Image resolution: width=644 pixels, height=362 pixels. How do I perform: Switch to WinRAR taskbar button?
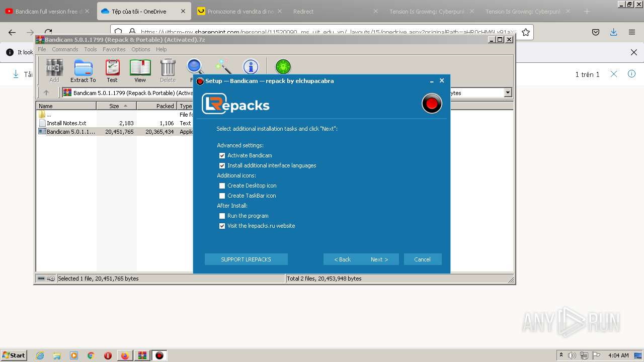pyautogui.click(x=142, y=355)
